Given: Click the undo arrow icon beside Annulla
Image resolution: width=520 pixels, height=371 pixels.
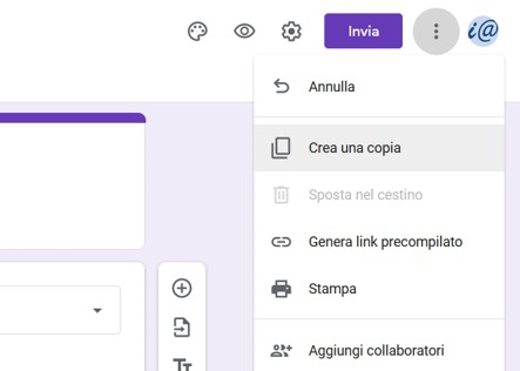Looking at the screenshot, I should pos(281,87).
